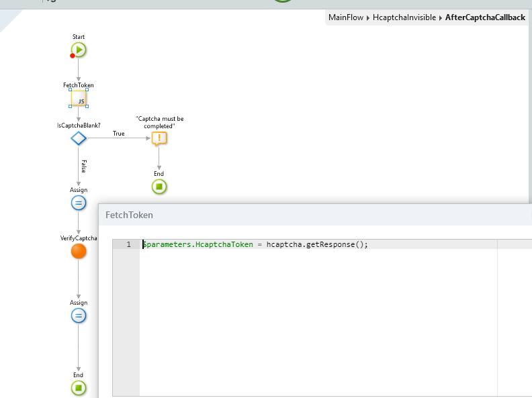Click the red breakpoint dot on Start
The height and width of the screenshot is (398, 532).
tap(73, 56)
